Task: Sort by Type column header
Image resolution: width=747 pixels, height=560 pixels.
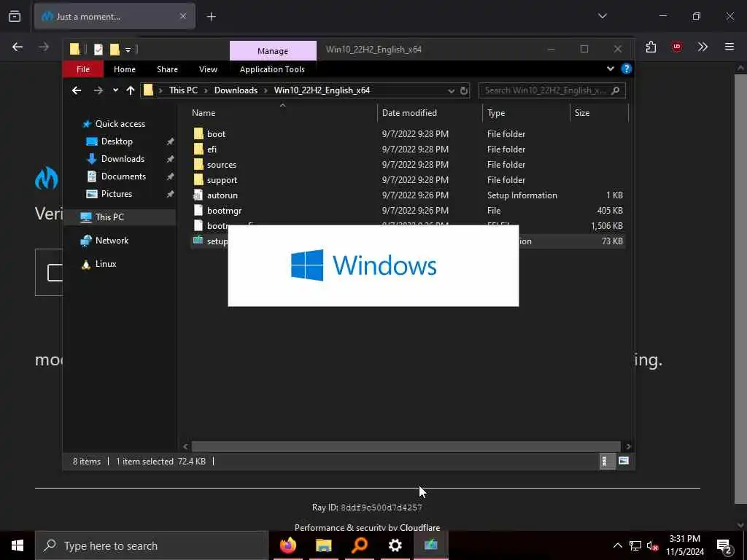Action: [496, 113]
